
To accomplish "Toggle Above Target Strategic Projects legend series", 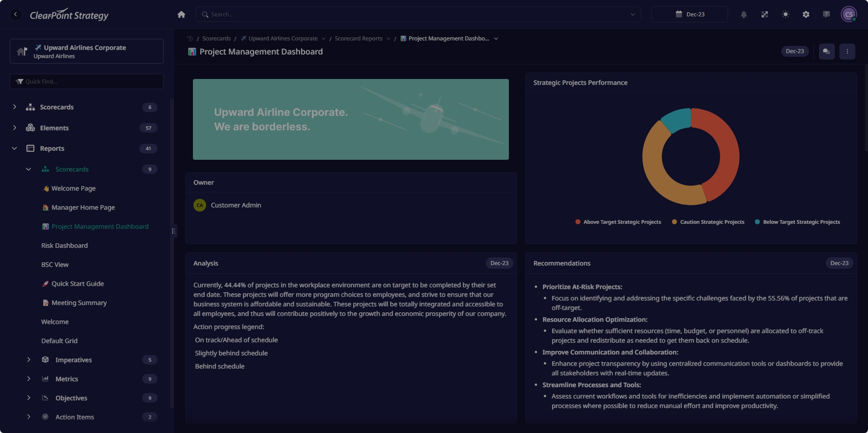I will [618, 222].
